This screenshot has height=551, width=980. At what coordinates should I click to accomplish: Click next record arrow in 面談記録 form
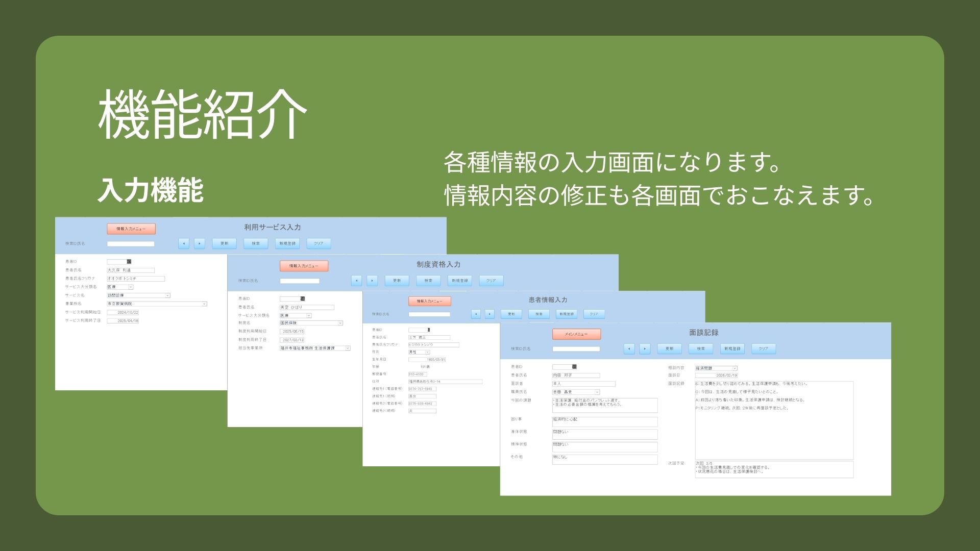[645, 348]
